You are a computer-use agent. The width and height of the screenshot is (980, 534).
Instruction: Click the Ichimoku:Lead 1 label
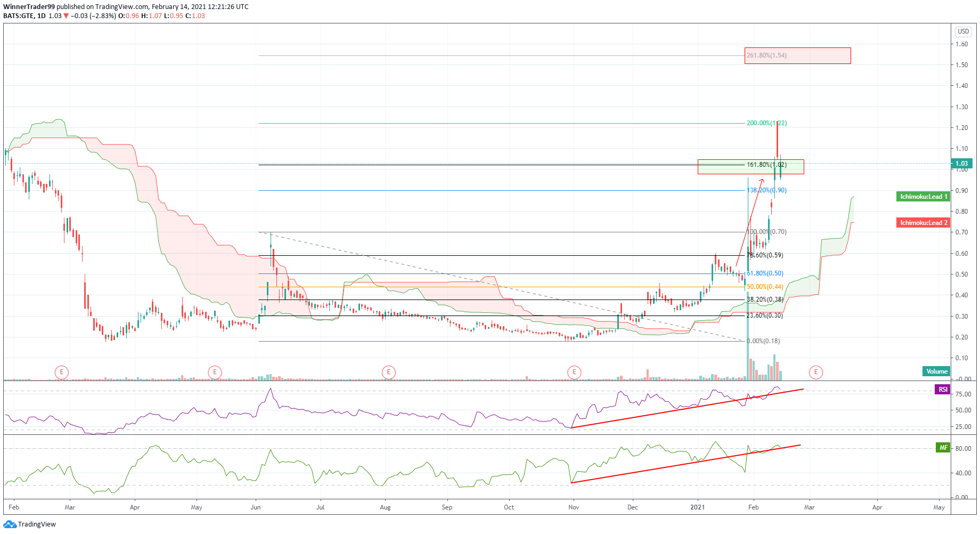click(x=924, y=197)
